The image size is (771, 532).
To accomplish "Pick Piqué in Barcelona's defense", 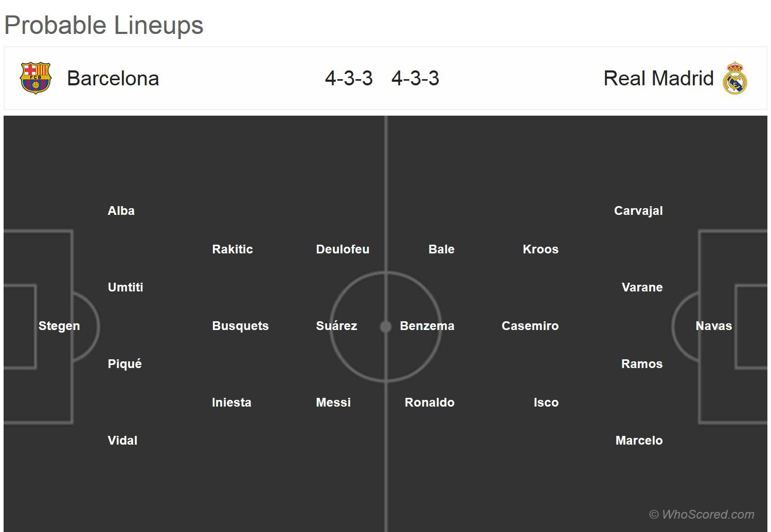I will (x=124, y=364).
